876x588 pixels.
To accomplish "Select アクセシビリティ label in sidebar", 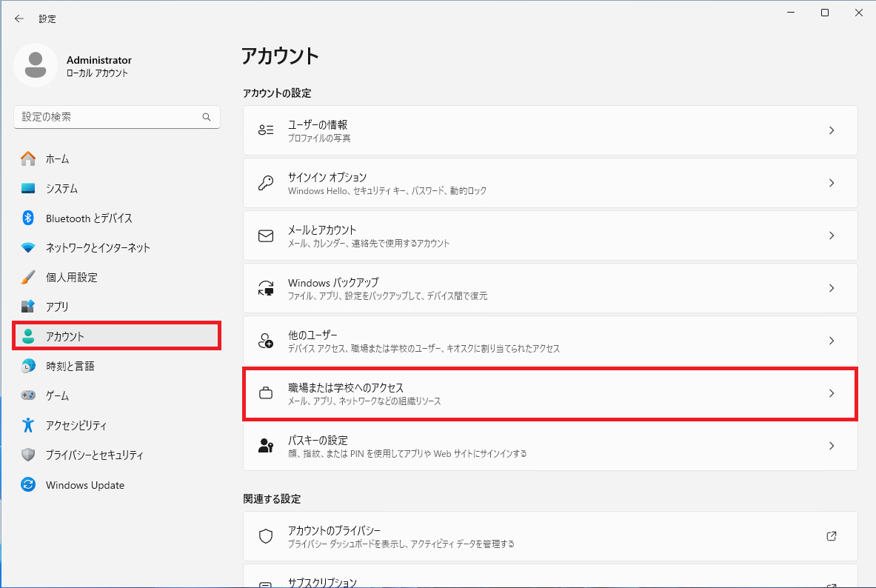I will point(76,425).
